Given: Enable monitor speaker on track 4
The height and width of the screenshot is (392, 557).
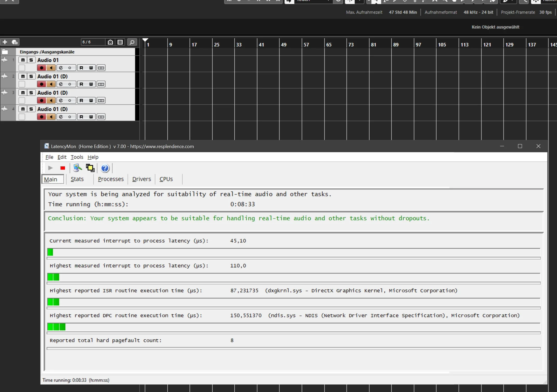Looking at the screenshot, I should click(x=51, y=117).
